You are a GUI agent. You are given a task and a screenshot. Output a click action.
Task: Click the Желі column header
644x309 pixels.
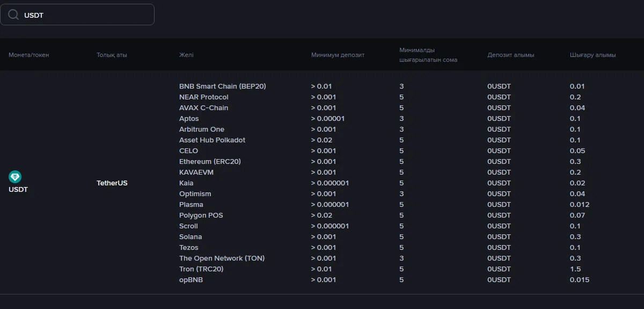(x=186, y=55)
